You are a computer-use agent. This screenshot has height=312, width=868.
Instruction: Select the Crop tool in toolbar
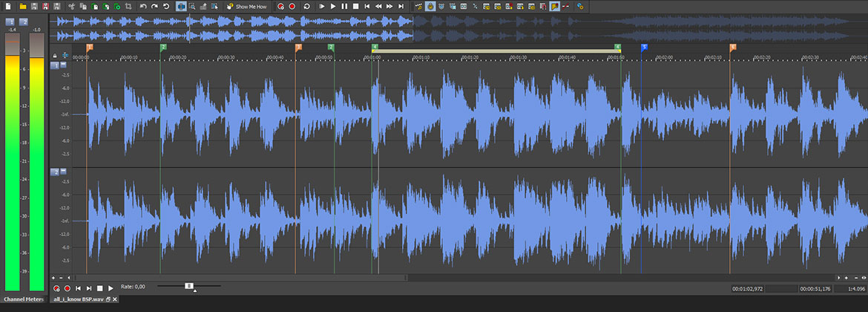(128, 6)
